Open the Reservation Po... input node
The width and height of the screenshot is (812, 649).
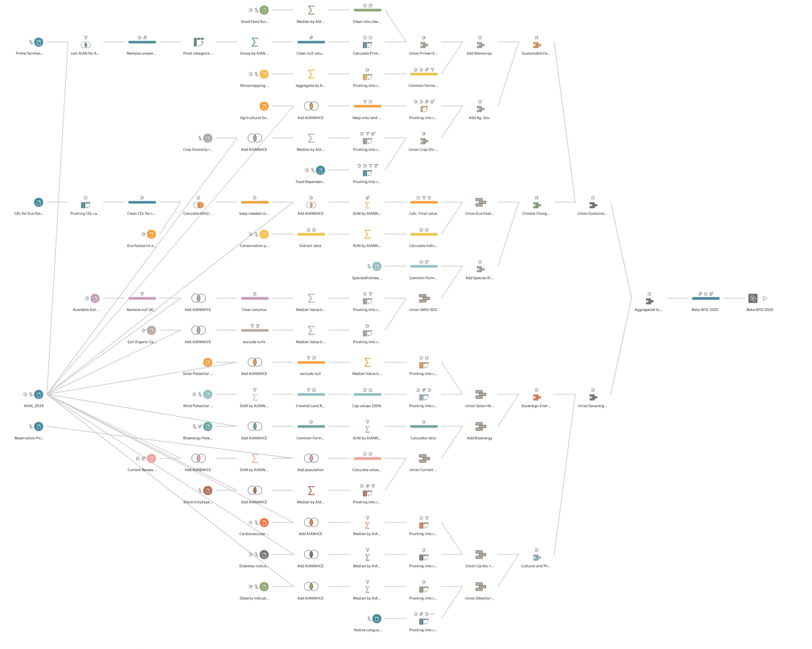pos(39,427)
